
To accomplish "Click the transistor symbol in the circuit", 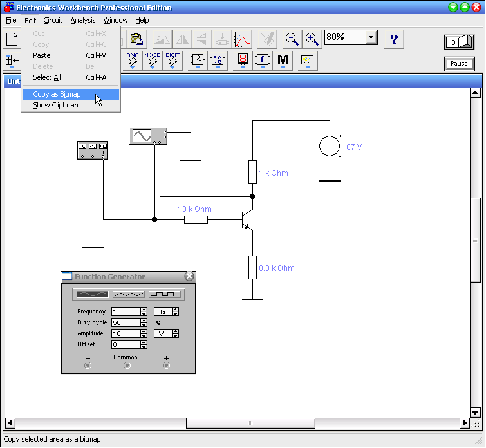I will 247,219.
